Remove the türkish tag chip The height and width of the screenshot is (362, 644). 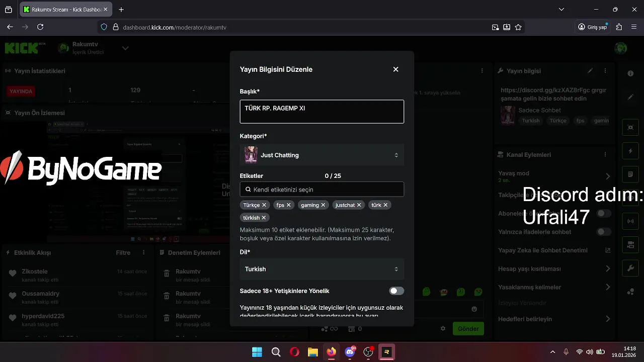pyautogui.click(x=264, y=218)
